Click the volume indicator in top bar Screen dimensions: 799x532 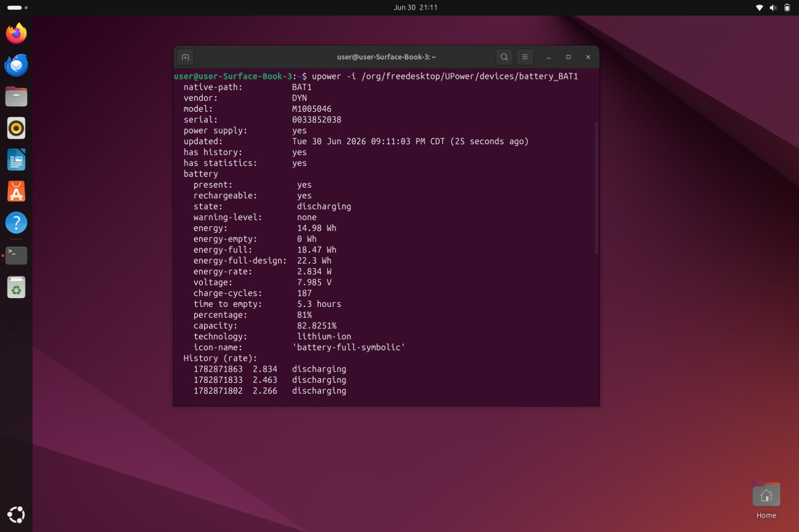point(773,7)
